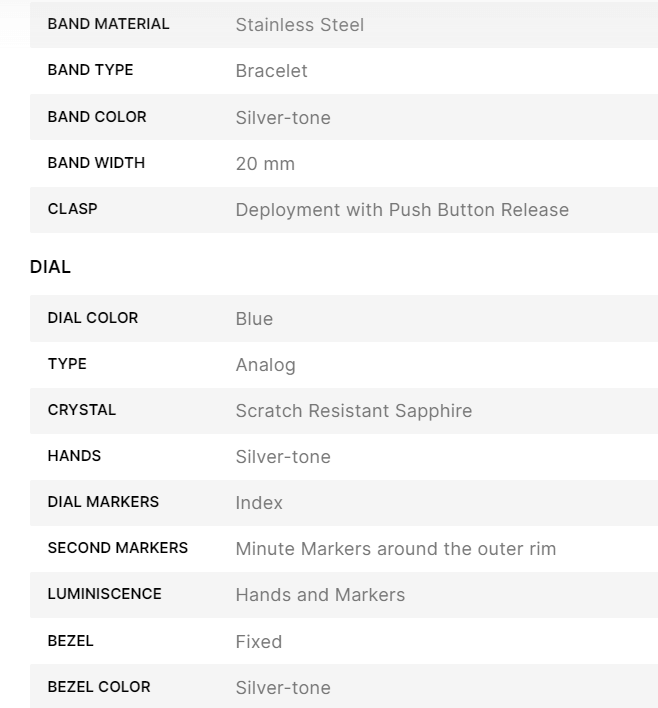
Task: Select the Analog type value
Action: point(265,365)
